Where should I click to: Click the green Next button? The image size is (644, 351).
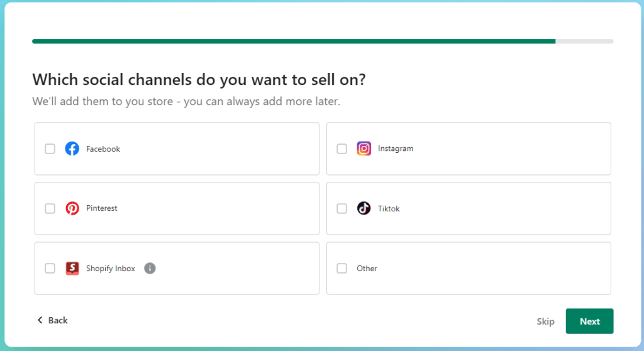(589, 321)
